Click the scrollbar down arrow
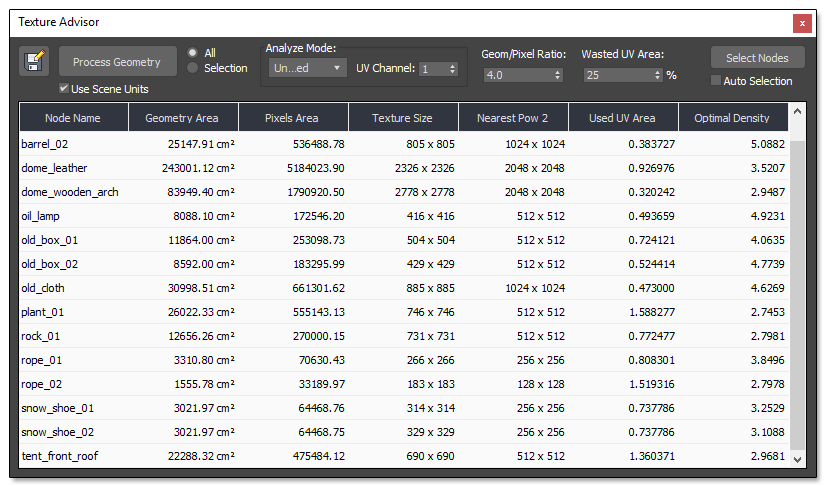The image size is (826, 487). pyautogui.click(x=797, y=458)
